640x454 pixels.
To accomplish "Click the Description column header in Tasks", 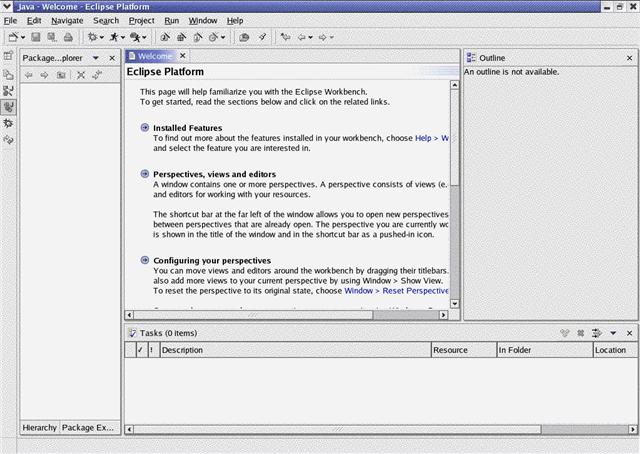I will pyautogui.click(x=293, y=350).
